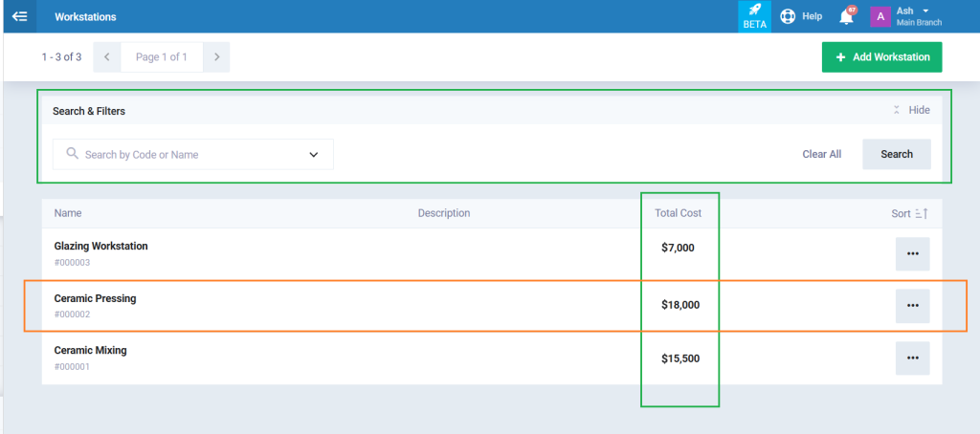Screen dimensions: 980x434
Task: Click the $15,500 total cost value
Action: (x=680, y=359)
